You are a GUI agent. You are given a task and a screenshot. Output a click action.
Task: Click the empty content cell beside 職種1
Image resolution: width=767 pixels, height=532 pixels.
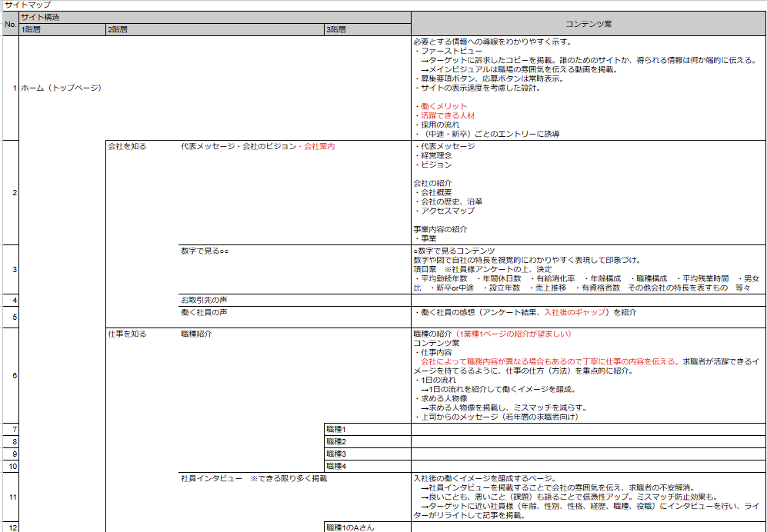click(589, 429)
